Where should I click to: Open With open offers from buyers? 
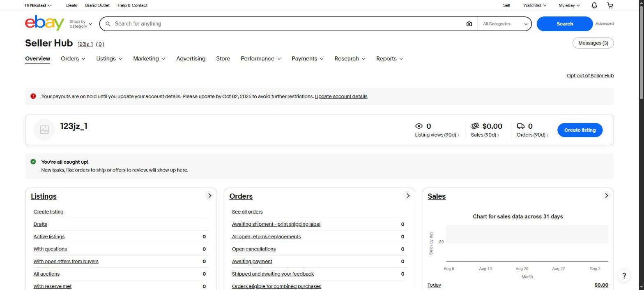[66, 261]
